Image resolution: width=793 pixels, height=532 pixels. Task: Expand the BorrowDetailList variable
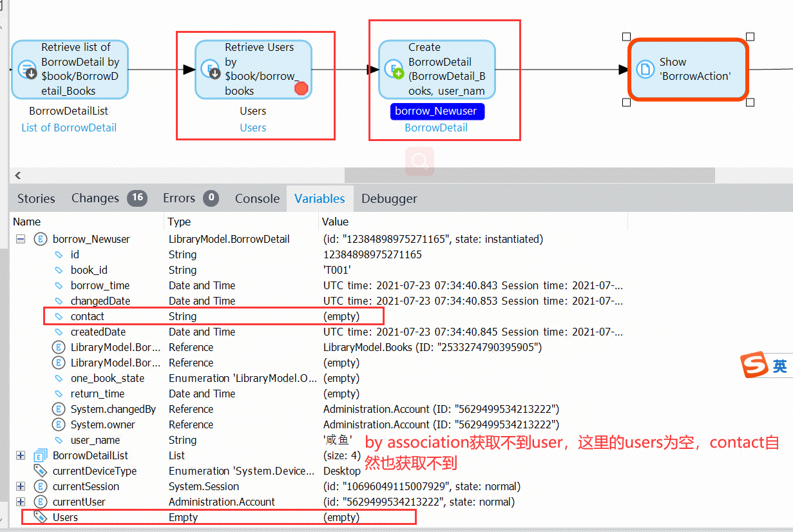[x=21, y=455]
